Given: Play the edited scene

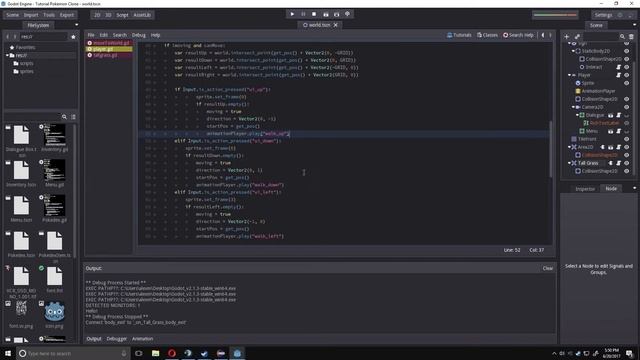Looking at the screenshot, I should (325, 14).
